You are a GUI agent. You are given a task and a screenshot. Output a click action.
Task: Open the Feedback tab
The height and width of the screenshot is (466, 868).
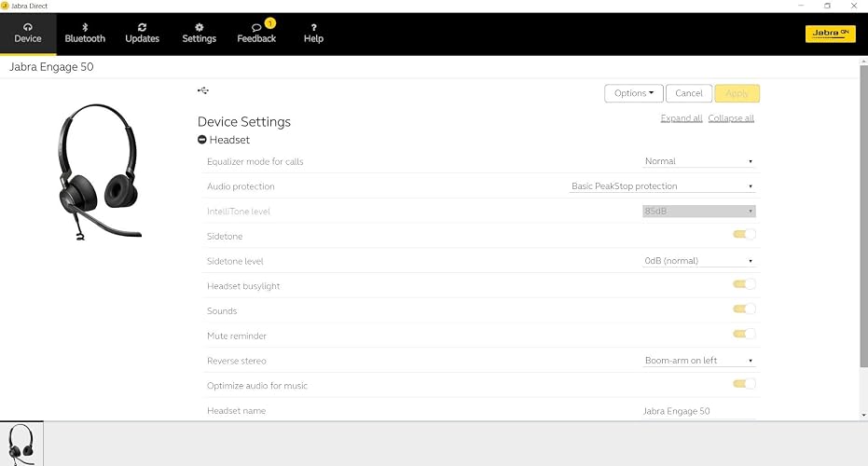256,34
